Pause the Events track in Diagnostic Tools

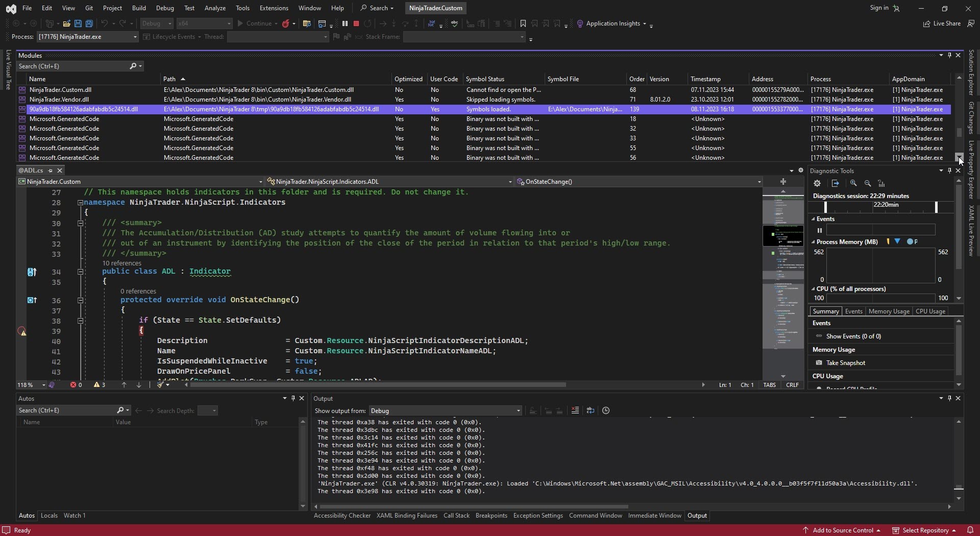click(820, 230)
